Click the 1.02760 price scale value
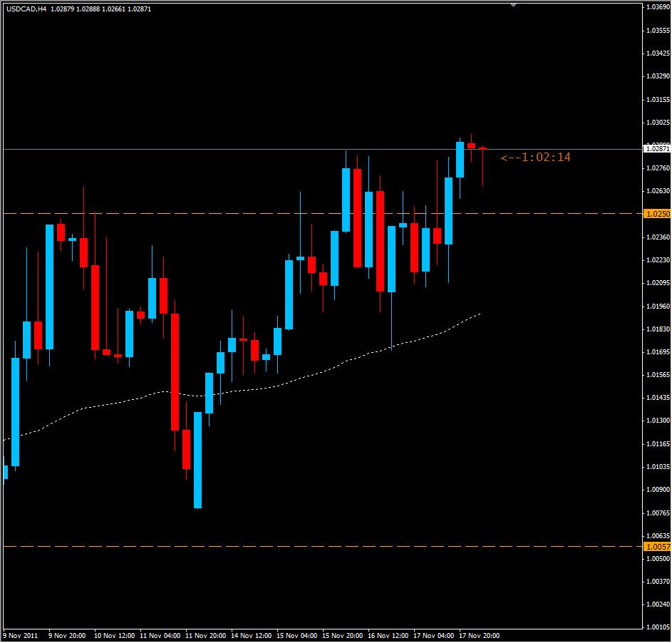Viewport: 672px width, 643px height. click(658, 168)
